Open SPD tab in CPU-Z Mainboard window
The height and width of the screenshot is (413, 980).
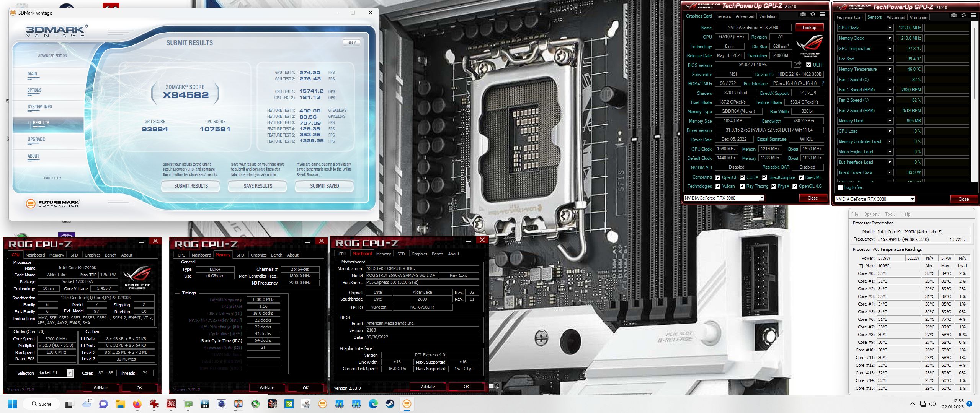pos(401,254)
